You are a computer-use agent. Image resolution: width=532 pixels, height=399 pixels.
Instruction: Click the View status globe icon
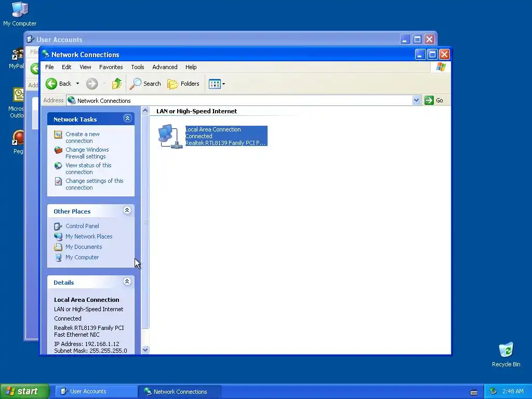(58, 166)
